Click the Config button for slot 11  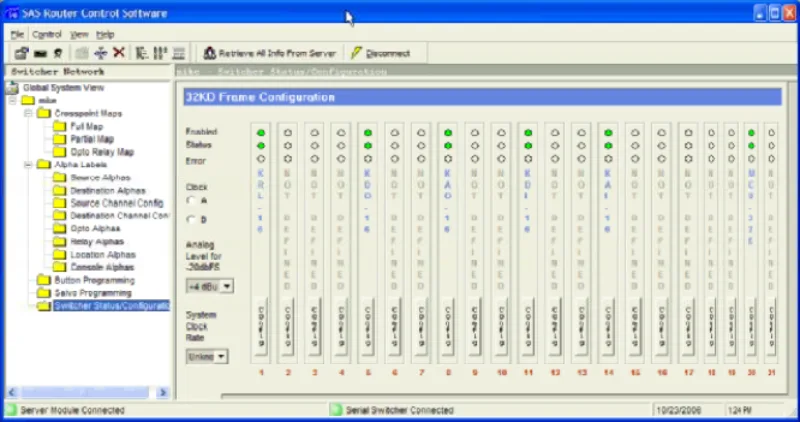coord(528,327)
